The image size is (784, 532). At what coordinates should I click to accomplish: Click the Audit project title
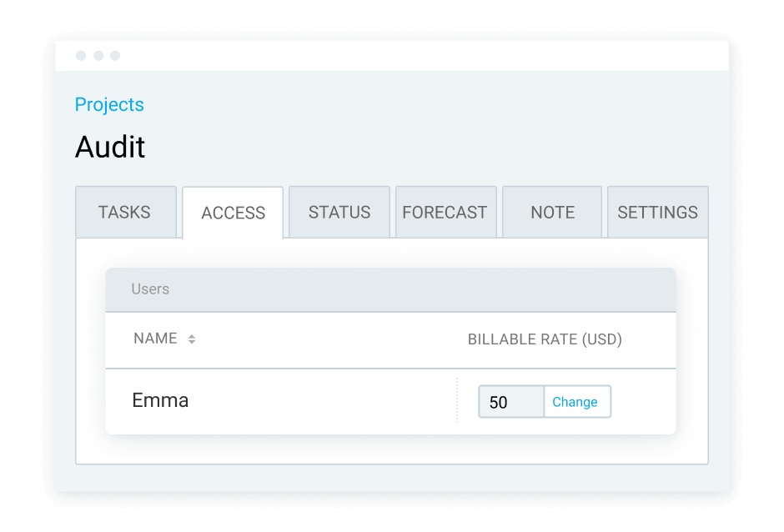coord(110,148)
